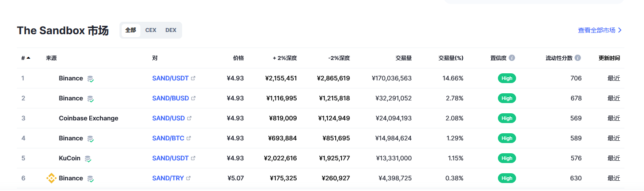The image size is (644, 191).
Task: Click High badge in SAND/BUSD row
Action: click(x=507, y=98)
